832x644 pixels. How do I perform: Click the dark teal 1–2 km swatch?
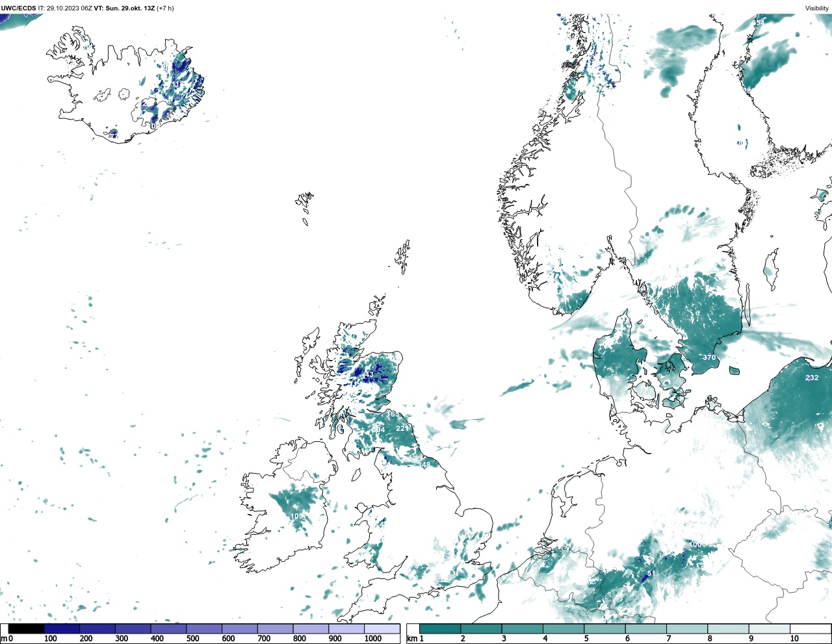pyautogui.click(x=440, y=628)
